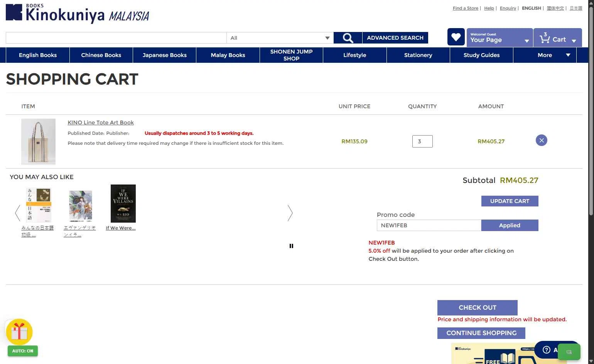
Task: Click the shopping cart icon
Action: coord(544,38)
